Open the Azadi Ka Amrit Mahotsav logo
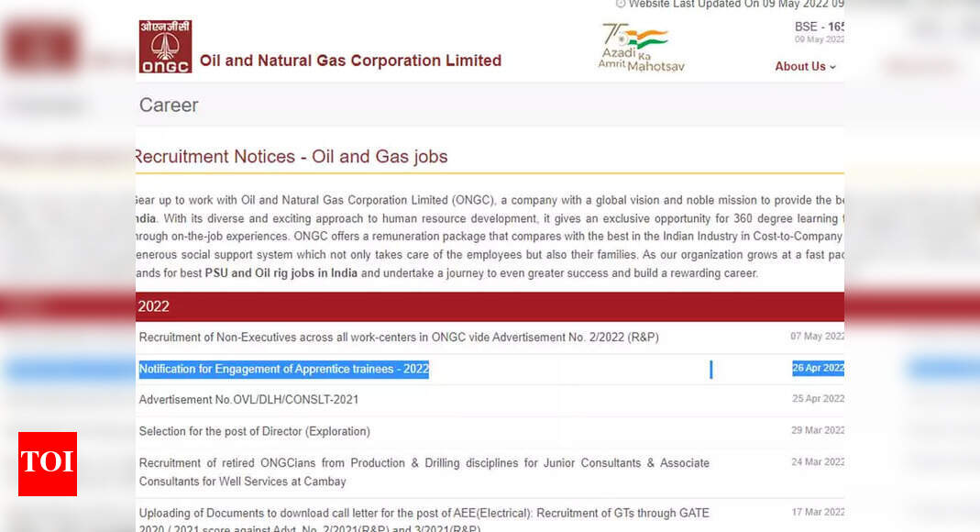 [641, 48]
